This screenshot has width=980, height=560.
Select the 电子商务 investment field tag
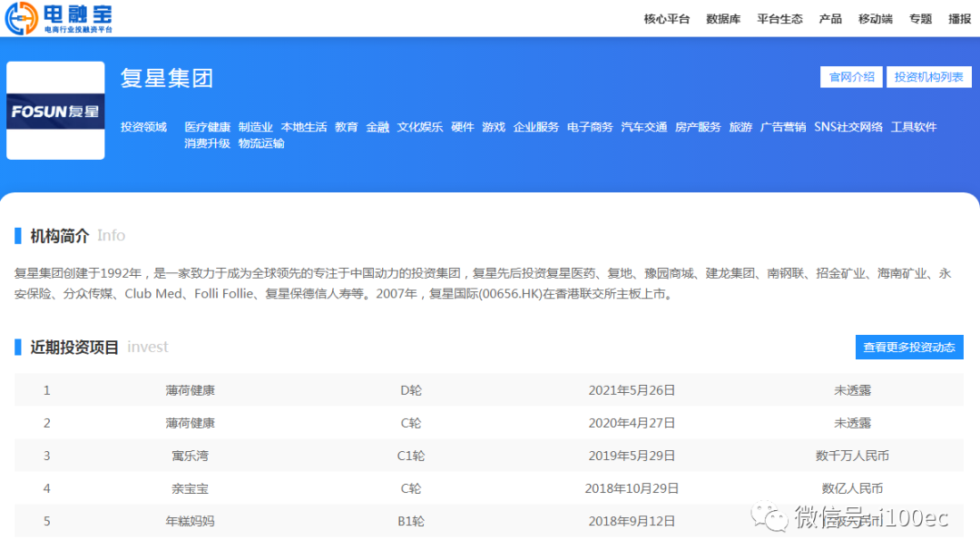click(x=590, y=127)
